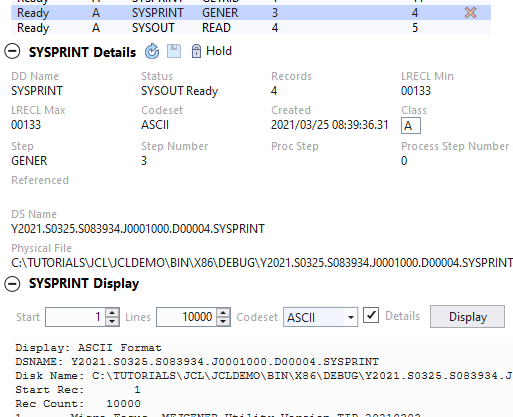This screenshot has width=513, height=417.
Task: Open the Codeset ASCII dropdown
Action: tap(350, 317)
